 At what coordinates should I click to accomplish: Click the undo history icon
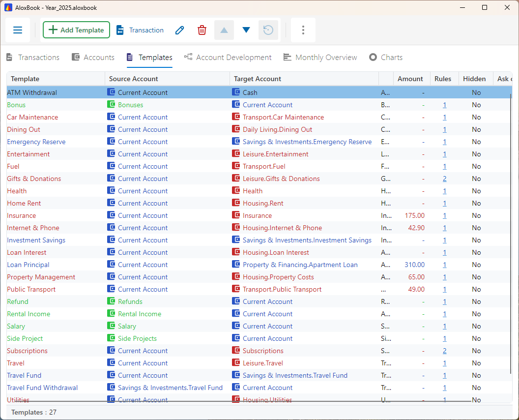(268, 30)
